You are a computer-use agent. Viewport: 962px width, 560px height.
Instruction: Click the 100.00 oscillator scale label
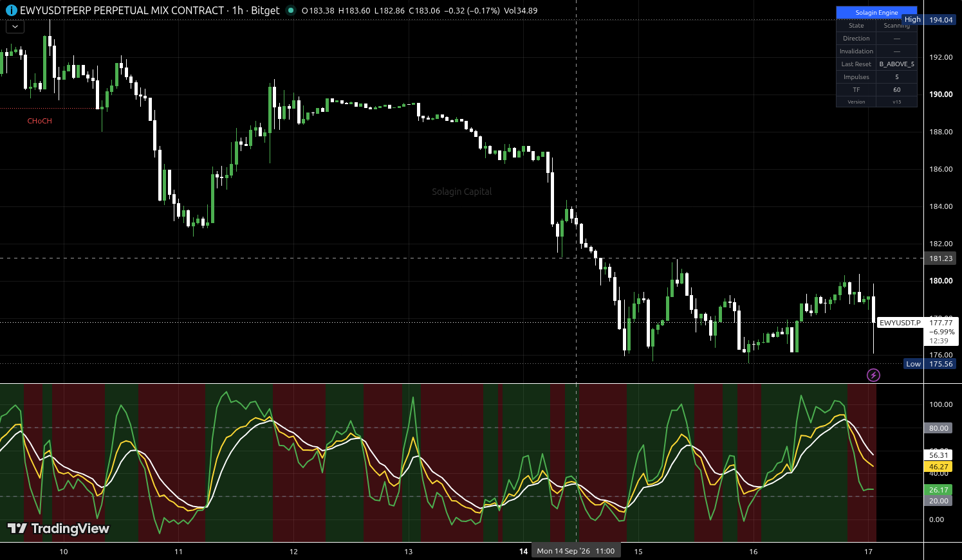[941, 404]
